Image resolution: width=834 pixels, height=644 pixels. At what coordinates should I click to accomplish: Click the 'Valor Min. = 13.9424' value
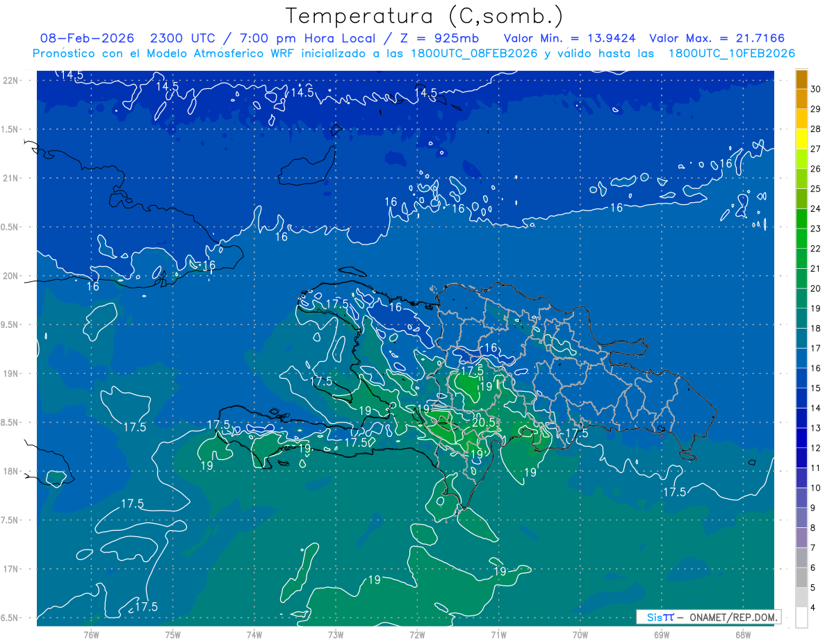[569, 38]
